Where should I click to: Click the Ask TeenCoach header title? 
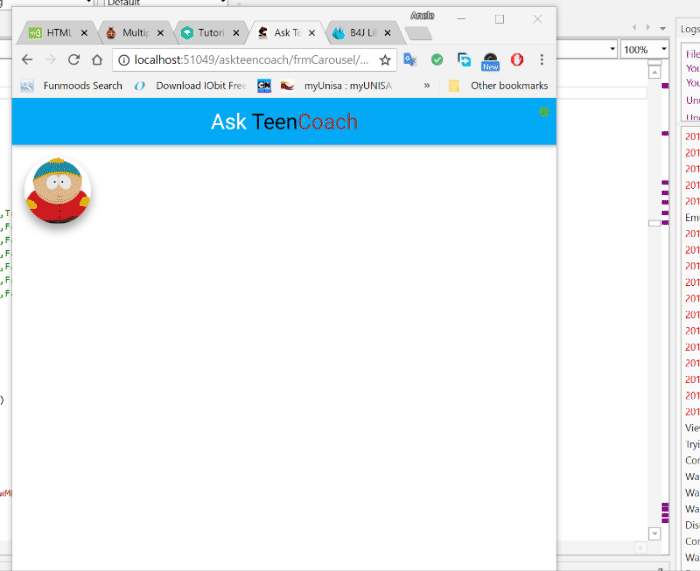284,121
